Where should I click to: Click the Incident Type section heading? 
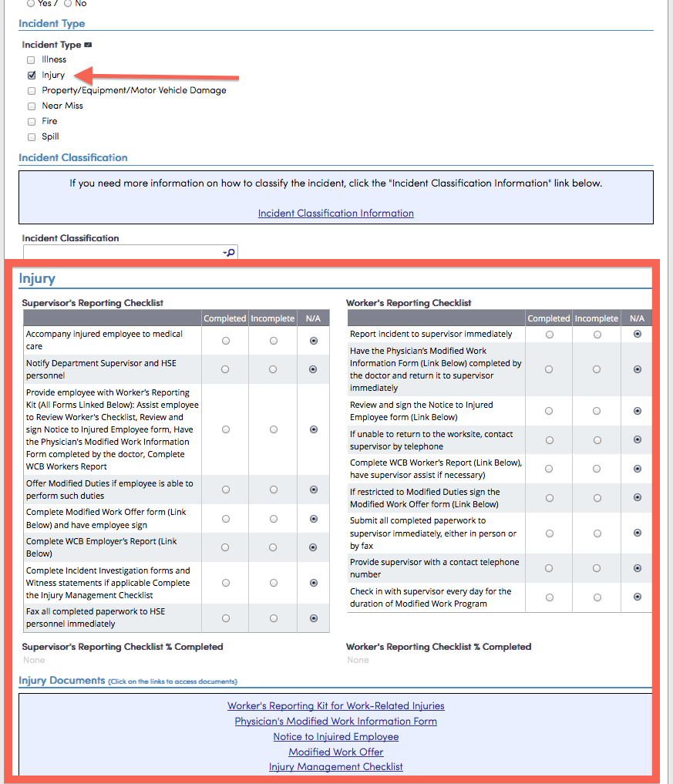pos(52,23)
